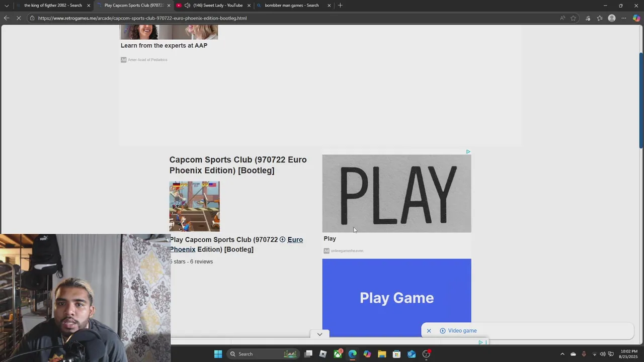Close the 'king of figther 2002' tab
The height and width of the screenshot is (362, 644).
tap(89, 6)
